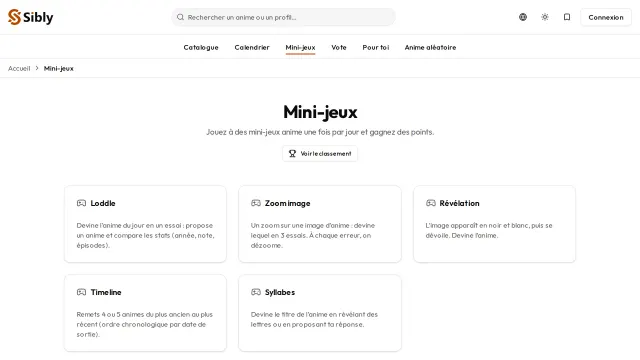Screen dimensions: 640x360
Task: Open the Loddle game title
Action: 103,203
